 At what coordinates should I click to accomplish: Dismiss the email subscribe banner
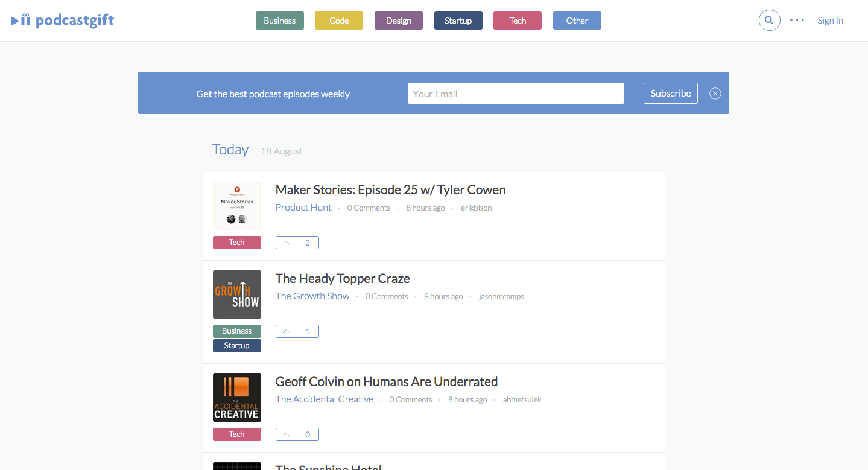click(x=715, y=93)
